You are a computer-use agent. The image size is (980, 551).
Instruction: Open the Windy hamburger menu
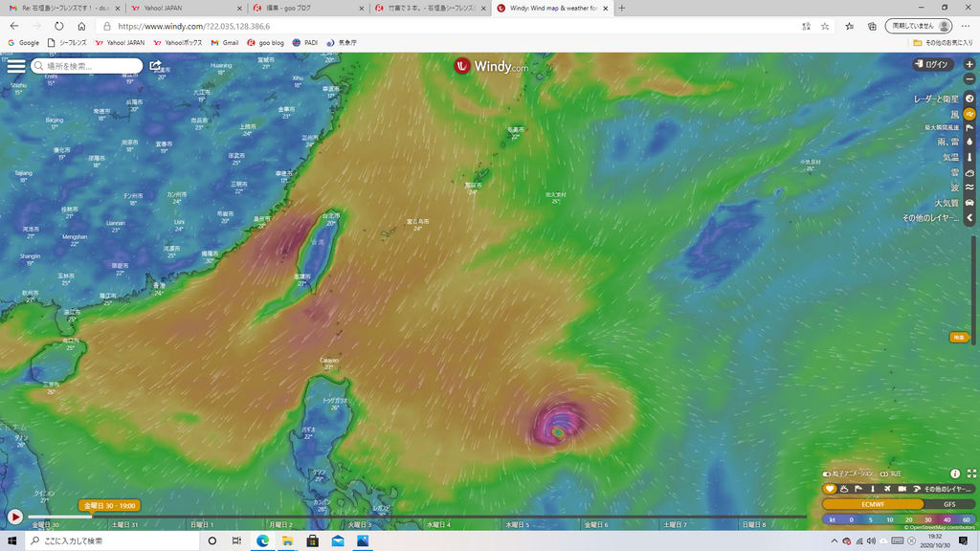click(15, 66)
